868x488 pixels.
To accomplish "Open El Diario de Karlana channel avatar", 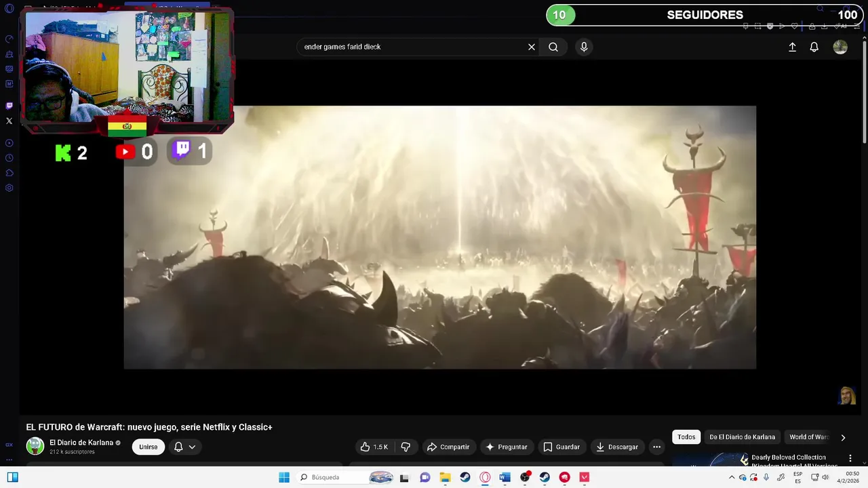I will [35, 446].
